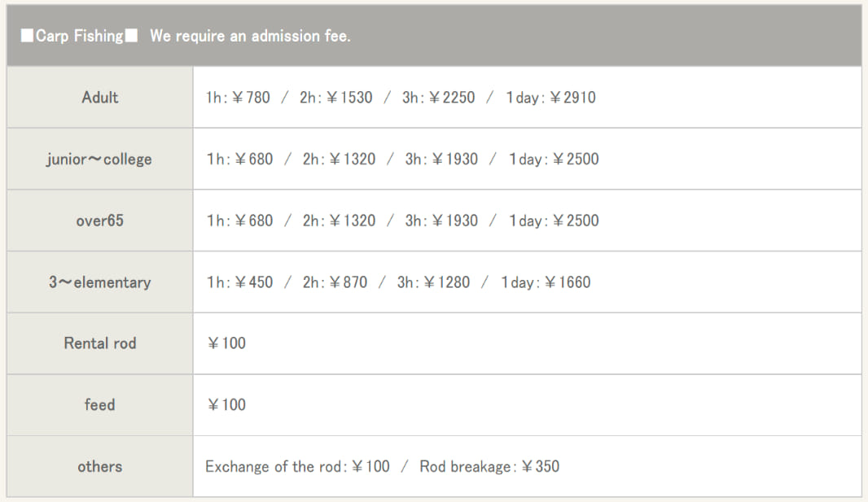Click the feed row label
This screenshot has height=502, width=868.
pyautogui.click(x=99, y=404)
